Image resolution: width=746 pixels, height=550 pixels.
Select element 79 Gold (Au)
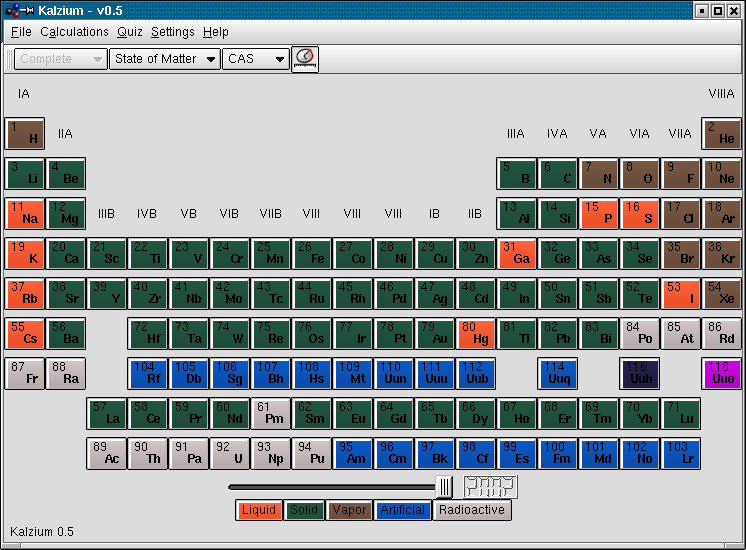(x=434, y=333)
